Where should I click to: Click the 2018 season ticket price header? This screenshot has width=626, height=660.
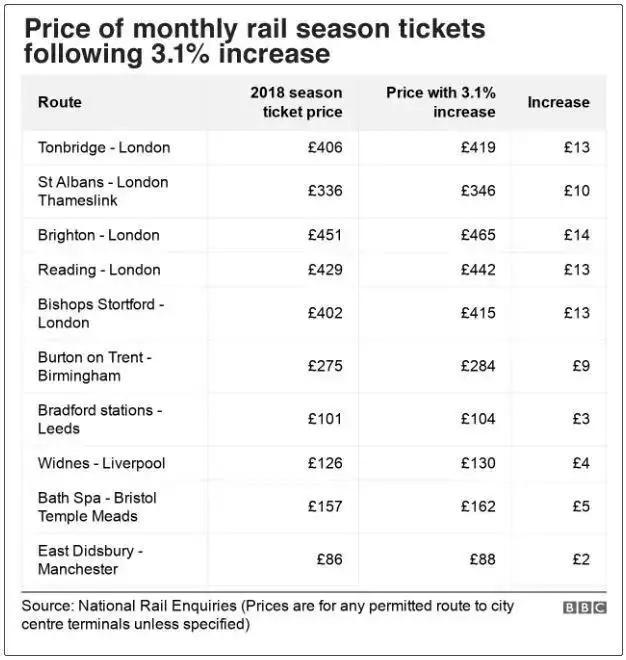[x=296, y=102]
